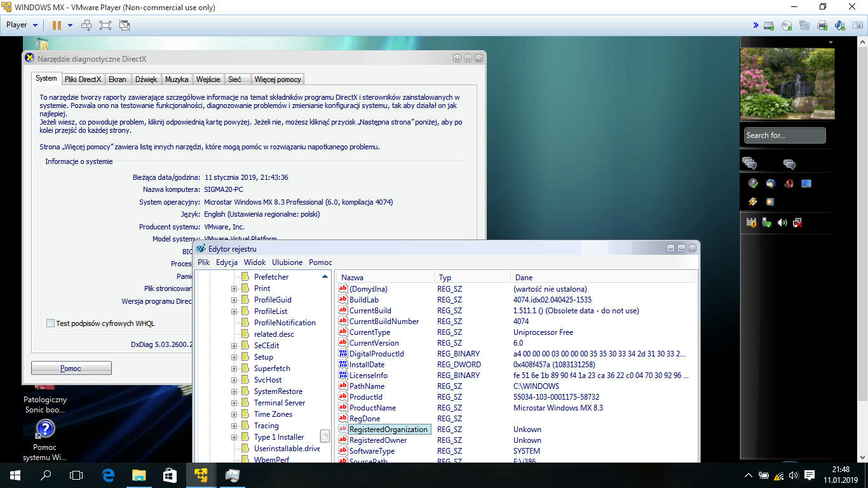This screenshot has width=868, height=488.
Task: Click the disconnected network tray icon in sidebar
Action: click(797, 223)
